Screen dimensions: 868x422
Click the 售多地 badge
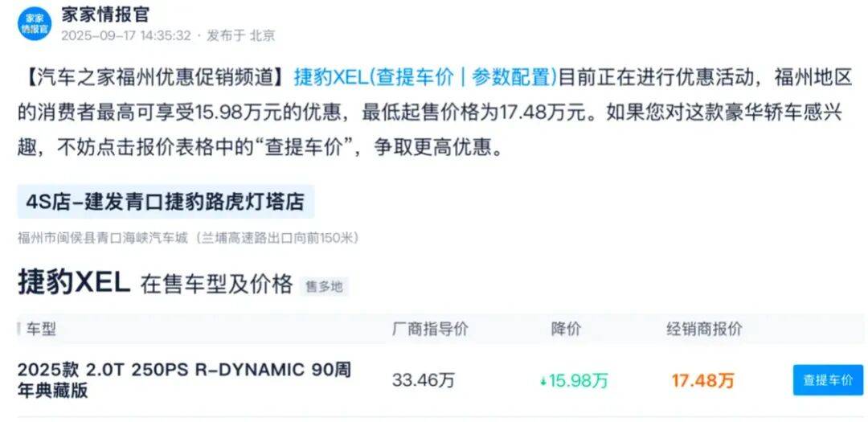click(x=325, y=286)
